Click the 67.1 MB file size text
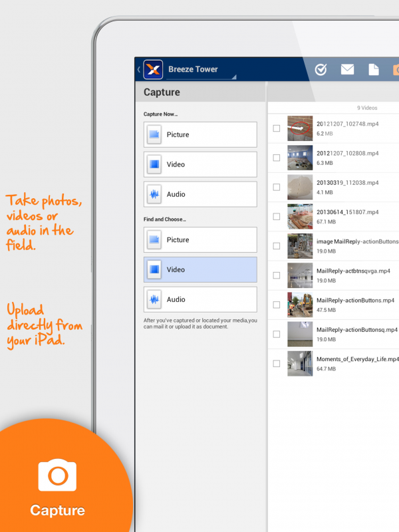399x532 pixels. (326, 221)
